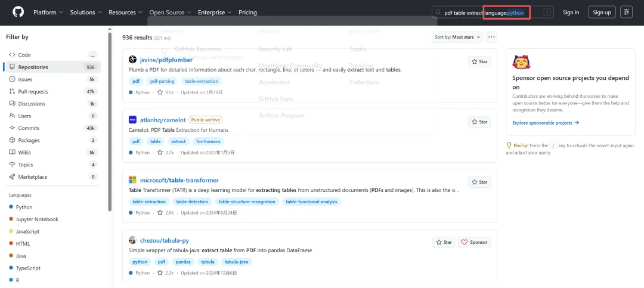This screenshot has width=644, height=288.
Task: Click the sidebar vertical scrollbar
Action: [x=110, y=121]
